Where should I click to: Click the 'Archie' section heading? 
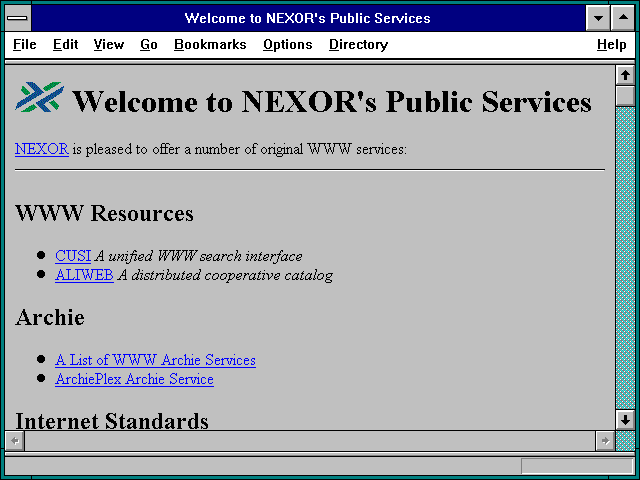pyautogui.click(x=50, y=317)
